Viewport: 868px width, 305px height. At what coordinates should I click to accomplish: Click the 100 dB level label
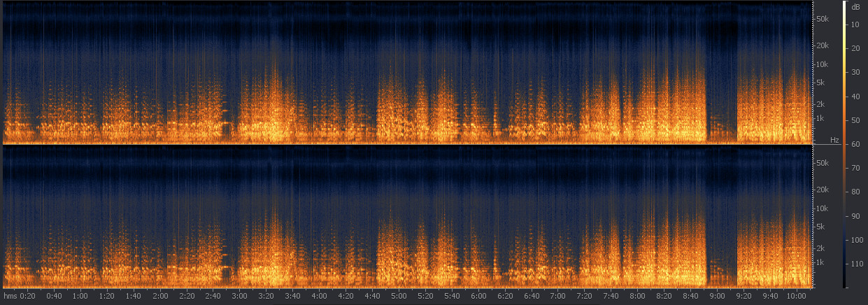coord(855,240)
